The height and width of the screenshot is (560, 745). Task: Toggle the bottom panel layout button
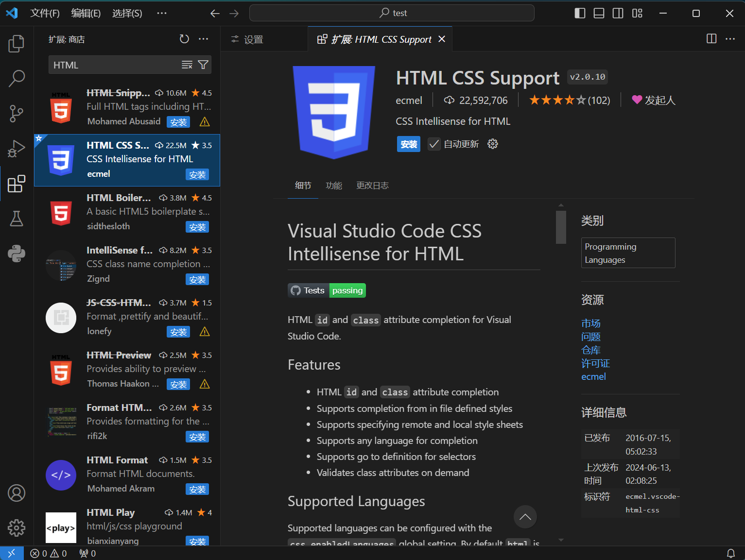coord(599,13)
